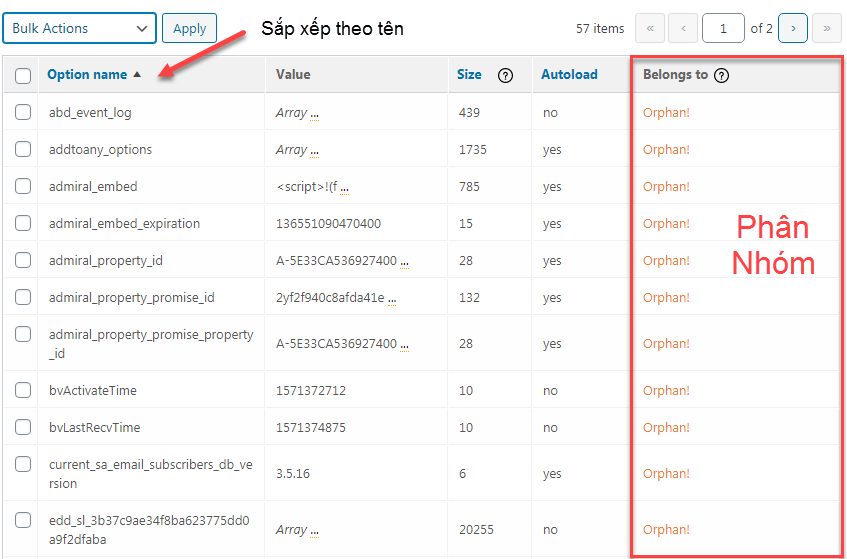The image size is (847, 559).
Task: Click the Size column help icon
Action: pyautogui.click(x=505, y=75)
